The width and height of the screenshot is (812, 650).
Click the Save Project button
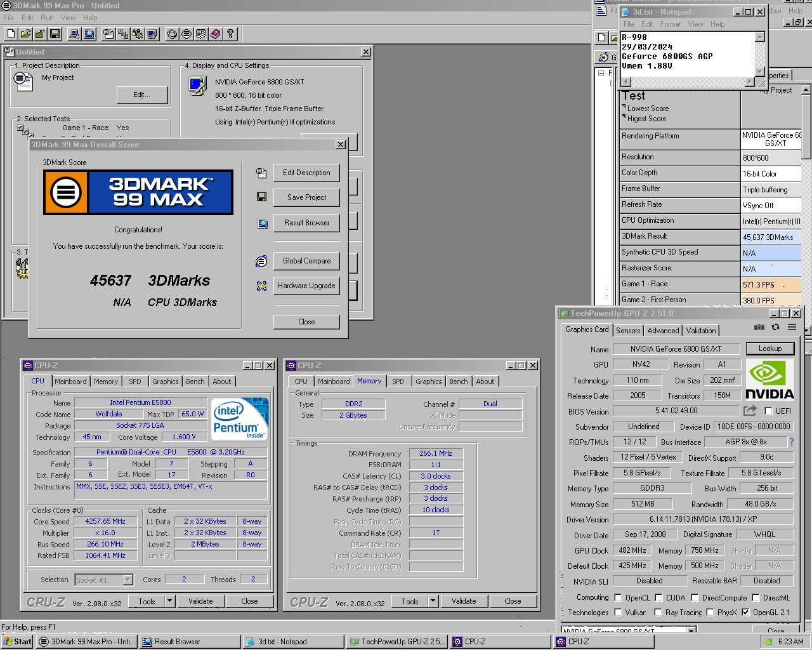[306, 197]
